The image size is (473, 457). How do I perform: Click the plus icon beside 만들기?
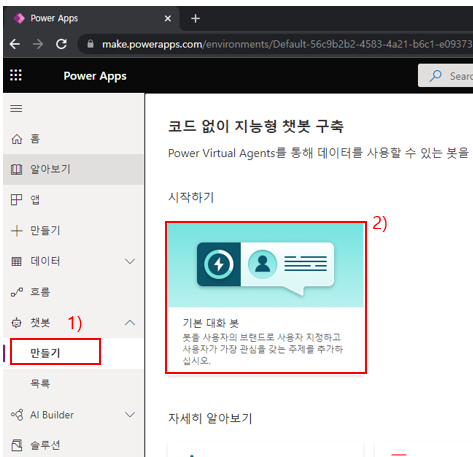click(x=17, y=231)
